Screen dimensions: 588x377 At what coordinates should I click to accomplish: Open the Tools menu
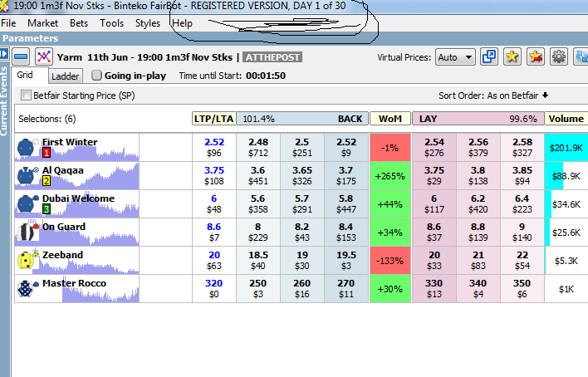(111, 23)
